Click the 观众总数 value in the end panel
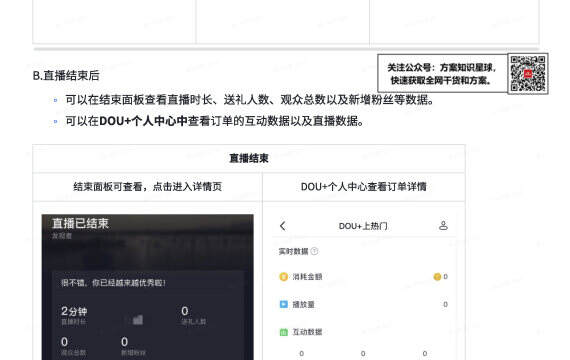 [64, 342]
